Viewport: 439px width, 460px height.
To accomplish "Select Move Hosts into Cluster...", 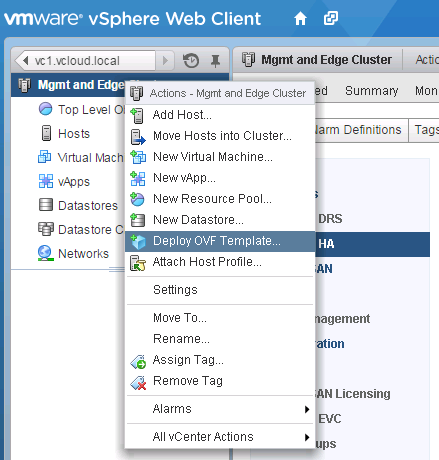I will click(220, 136).
